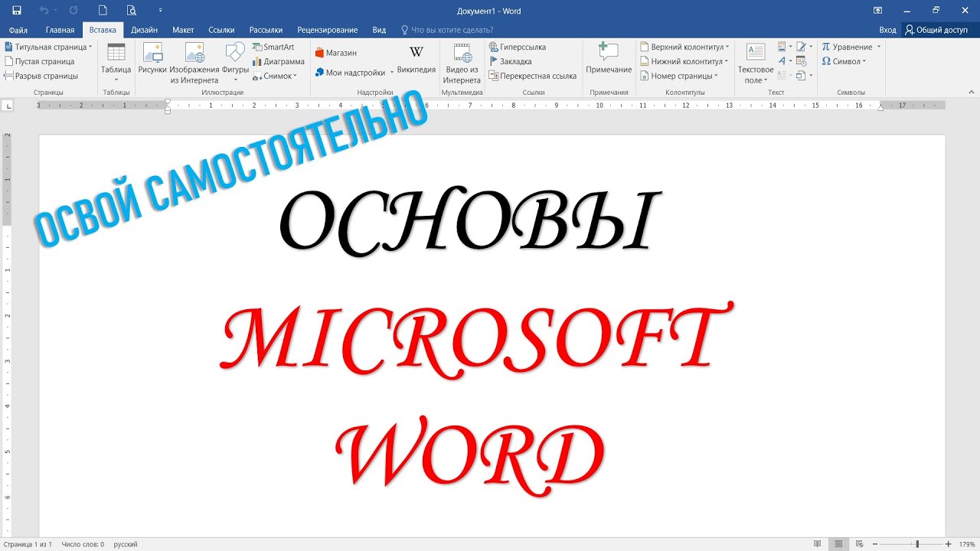This screenshot has height=551, width=980.
Task: Insert Видео из Интернета
Action: 462,63
